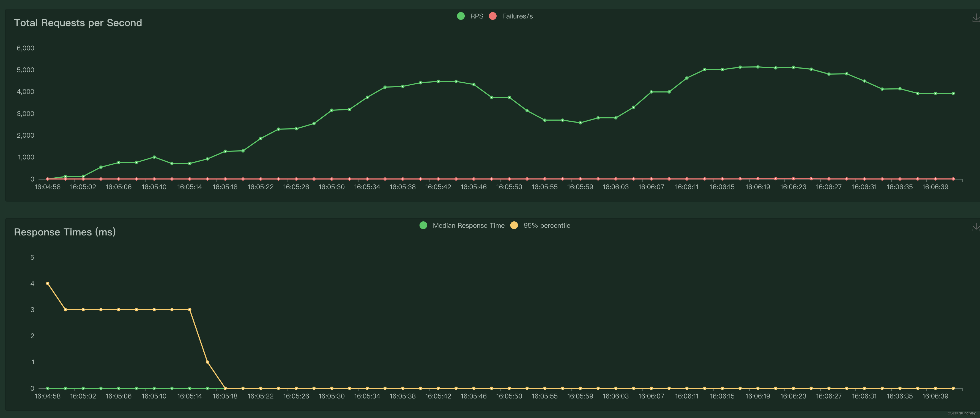This screenshot has width=980, height=418.
Task: Select the last RPS data point on the line
Action: [x=953, y=93]
